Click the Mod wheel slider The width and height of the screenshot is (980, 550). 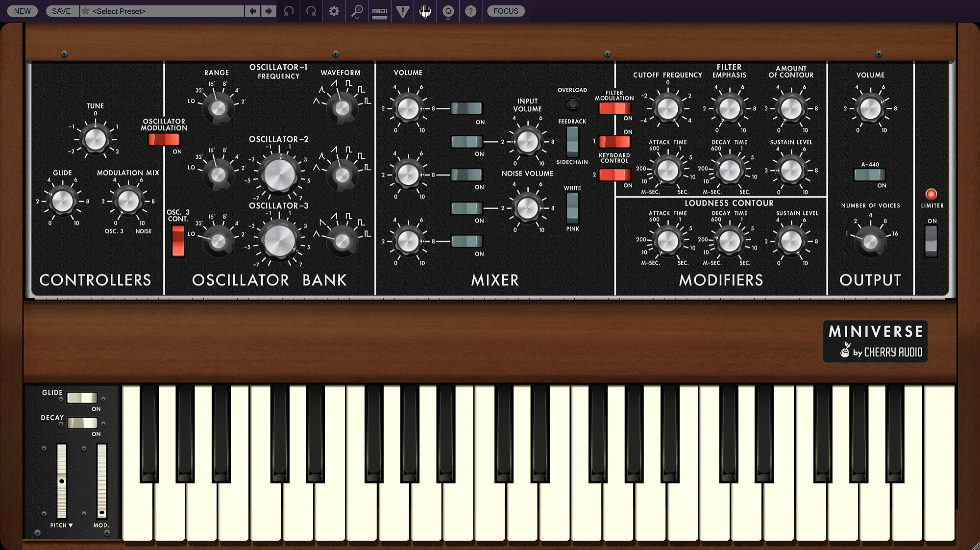click(101, 480)
